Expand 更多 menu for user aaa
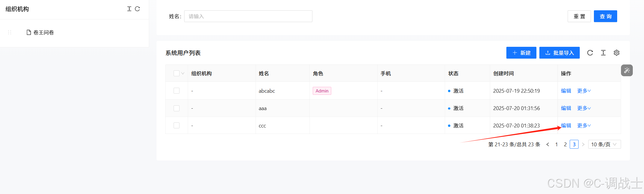This screenshot has width=644, height=194. 584,108
